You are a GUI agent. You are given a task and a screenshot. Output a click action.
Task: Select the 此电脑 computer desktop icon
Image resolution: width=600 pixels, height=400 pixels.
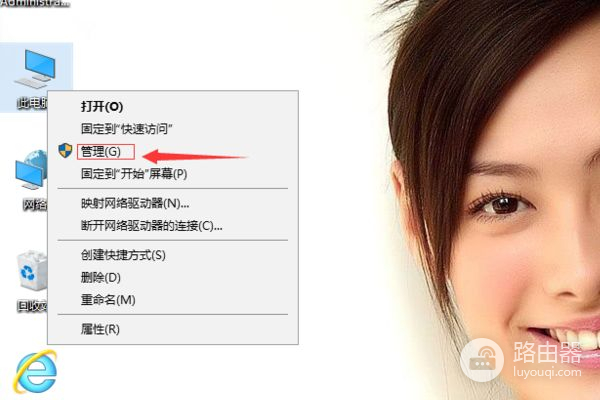pyautogui.click(x=36, y=68)
